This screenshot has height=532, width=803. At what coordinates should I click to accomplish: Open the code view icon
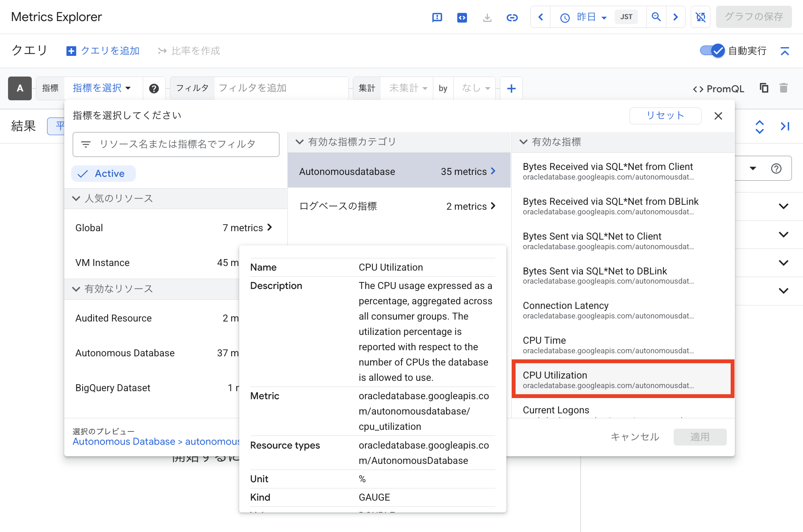point(462,17)
